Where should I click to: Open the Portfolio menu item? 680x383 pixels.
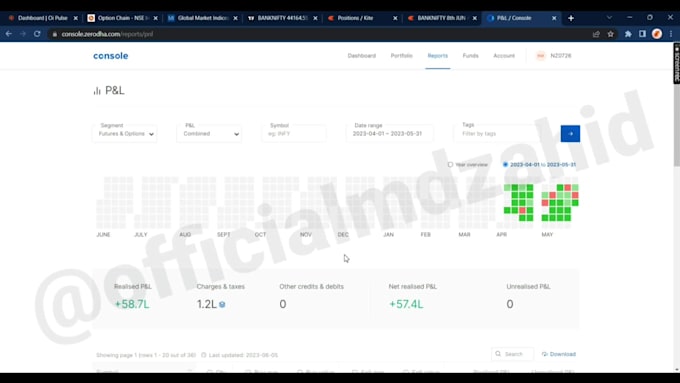tap(401, 56)
